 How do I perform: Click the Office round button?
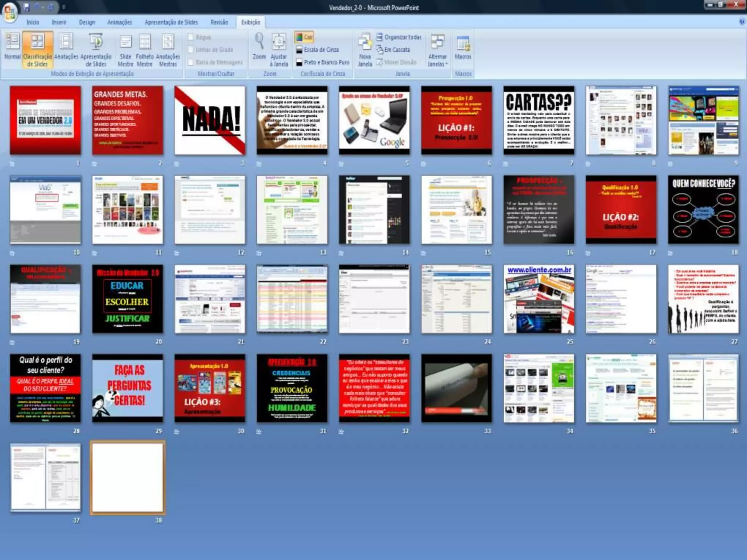pos(10,12)
